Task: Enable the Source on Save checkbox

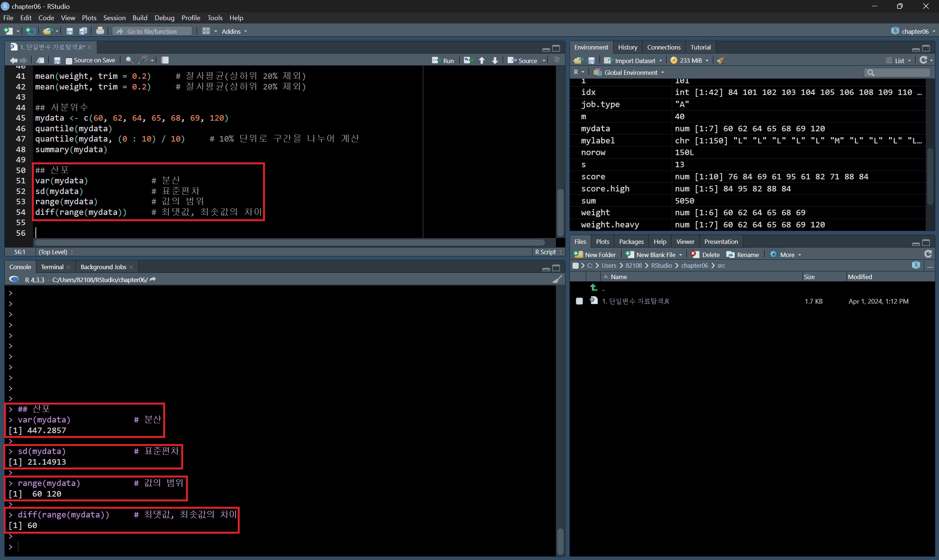Action: tap(69, 61)
